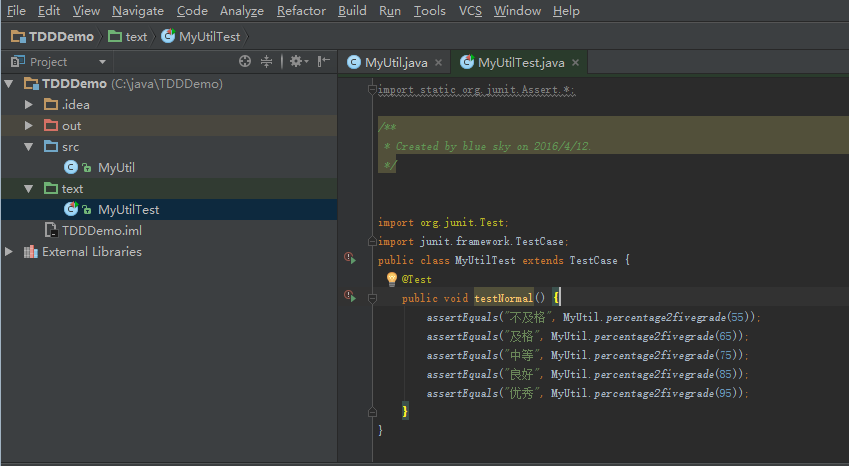The width and height of the screenshot is (849, 466).
Task: Click 'import org.junit.Test;' line
Action: click(443, 222)
